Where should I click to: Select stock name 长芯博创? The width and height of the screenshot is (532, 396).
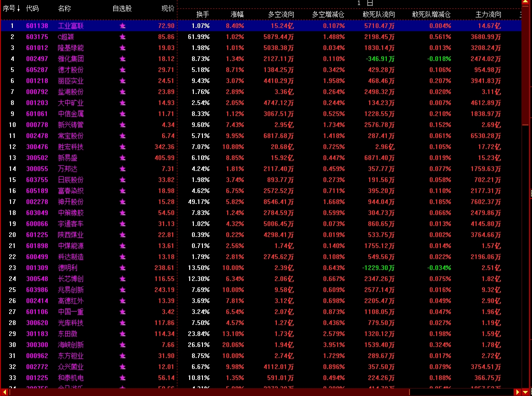click(x=71, y=279)
